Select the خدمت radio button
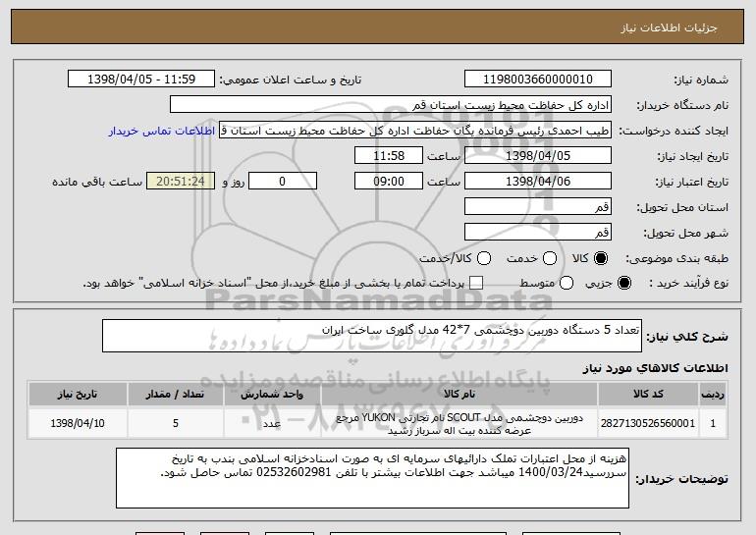756x535 pixels. (550, 258)
